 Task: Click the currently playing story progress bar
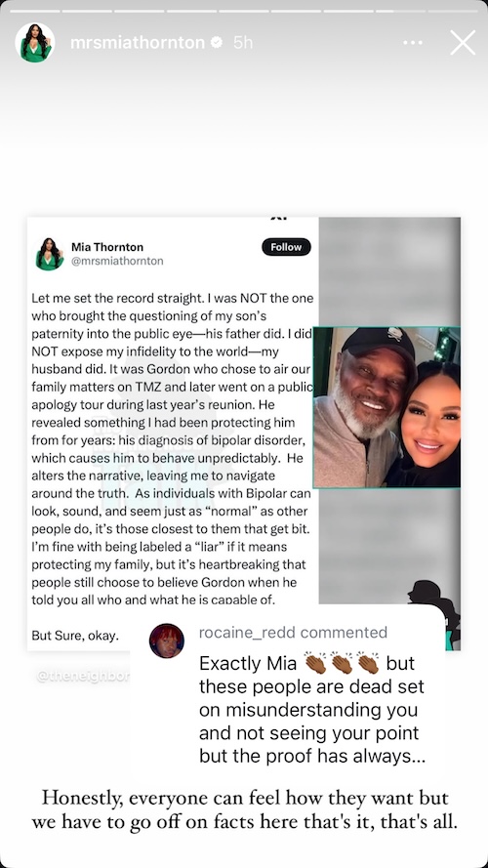[400, 11]
